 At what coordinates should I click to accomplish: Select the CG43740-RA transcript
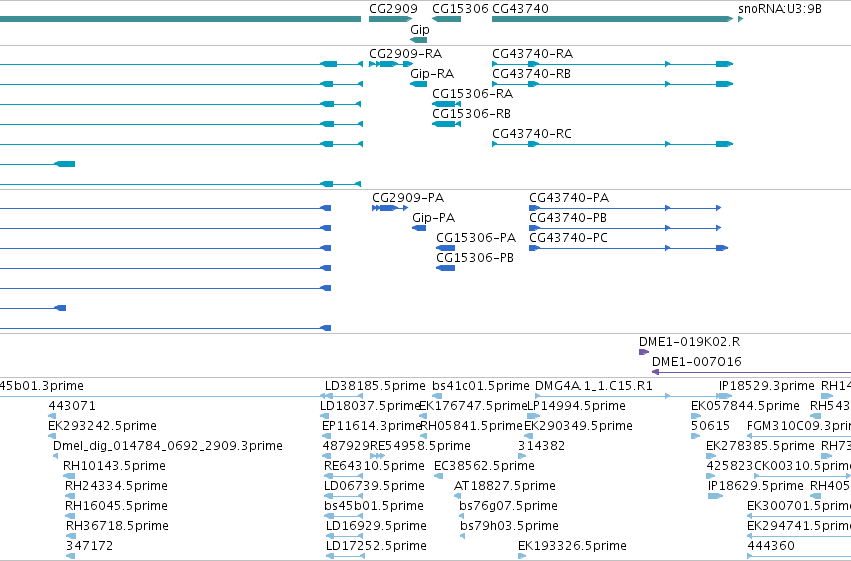pyautogui.click(x=532, y=54)
